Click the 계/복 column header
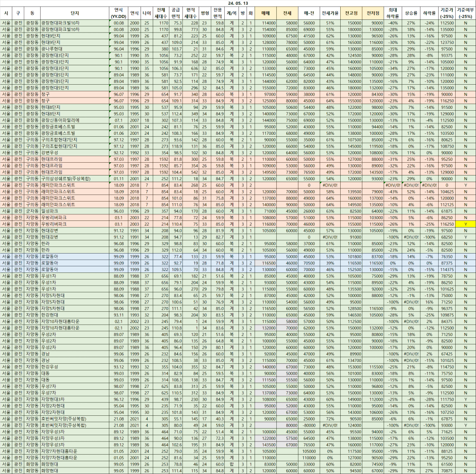This screenshot has width=476, height=474. (x=232, y=13)
